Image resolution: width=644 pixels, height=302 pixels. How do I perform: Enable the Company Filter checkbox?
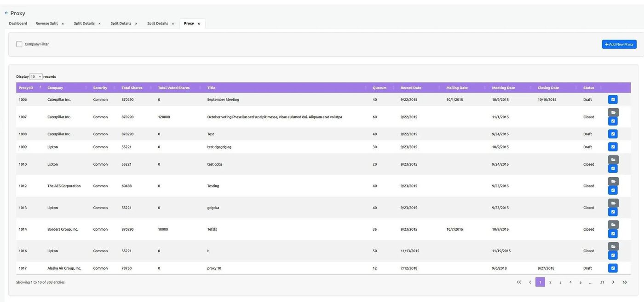click(x=19, y=44)
